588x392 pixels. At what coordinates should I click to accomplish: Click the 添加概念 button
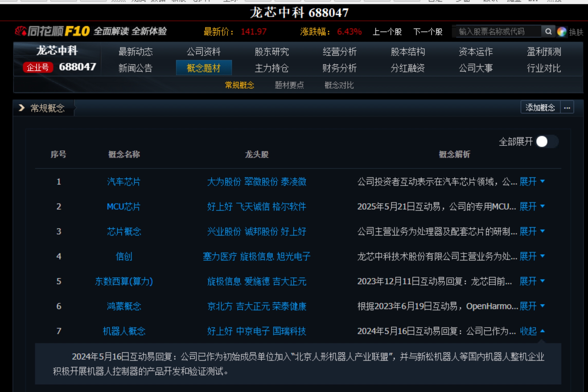point(540,108)
